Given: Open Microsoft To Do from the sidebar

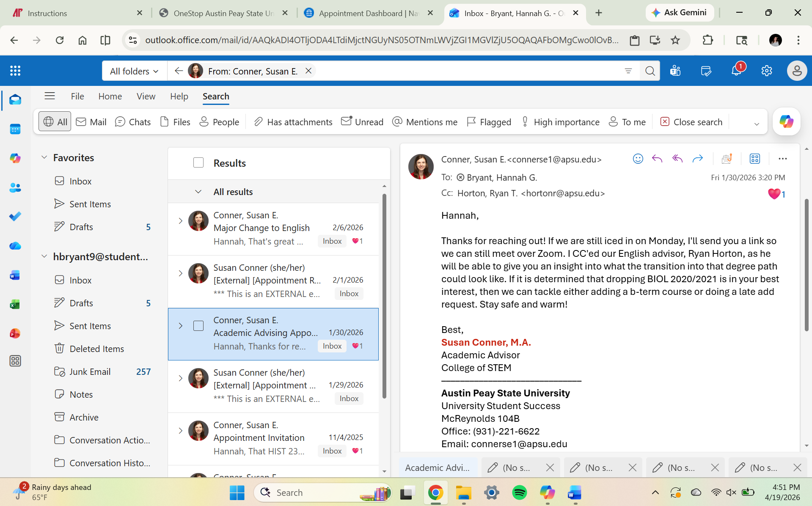Looking at the screenshot, I should [15, 217].
